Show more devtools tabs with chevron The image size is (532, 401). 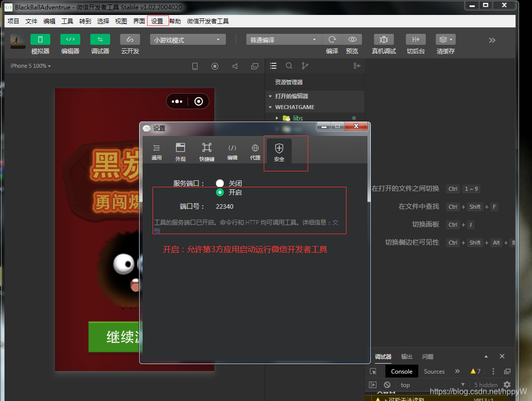click(457, 371)
